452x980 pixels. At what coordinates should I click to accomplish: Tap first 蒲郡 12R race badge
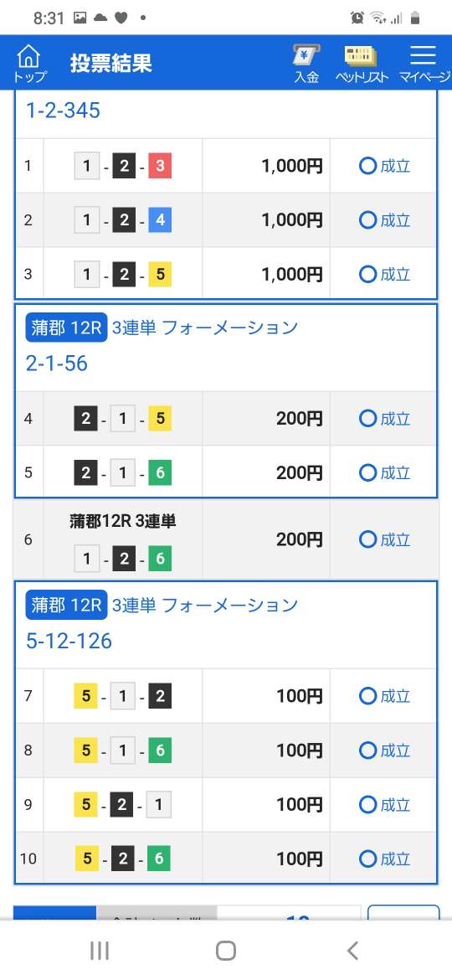point(66,328)
